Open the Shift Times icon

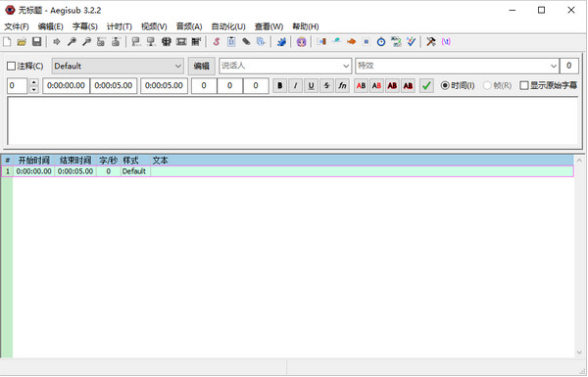[321, 41]
